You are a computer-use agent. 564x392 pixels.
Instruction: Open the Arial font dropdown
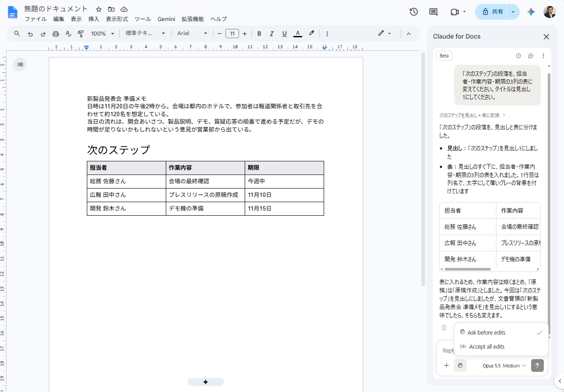tap(192, 33)
